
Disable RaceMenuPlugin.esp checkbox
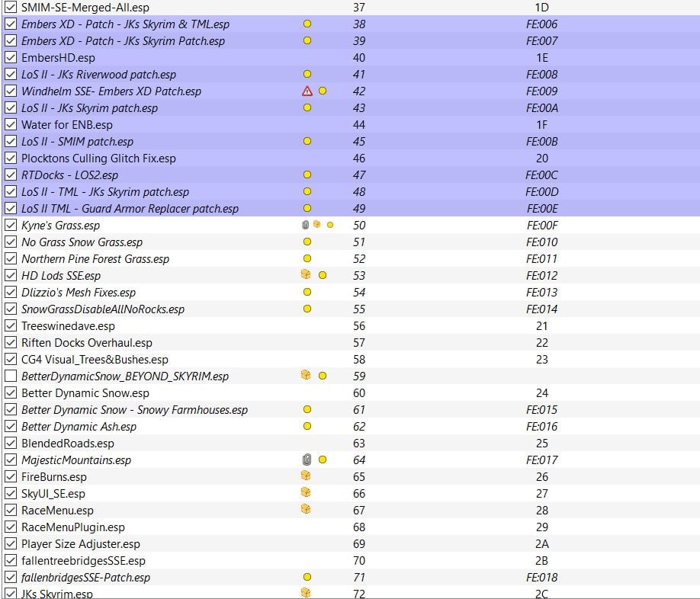11,527
